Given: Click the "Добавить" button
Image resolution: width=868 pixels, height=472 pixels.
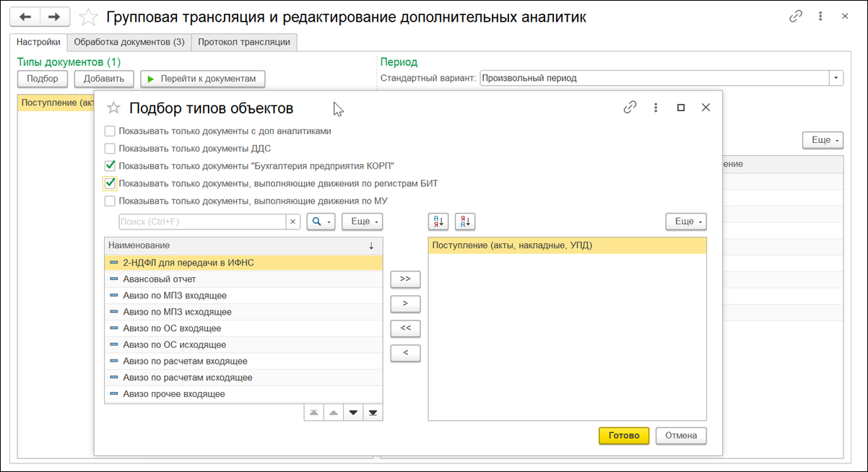Looking at the screenshot, I should tap(104, 78).
